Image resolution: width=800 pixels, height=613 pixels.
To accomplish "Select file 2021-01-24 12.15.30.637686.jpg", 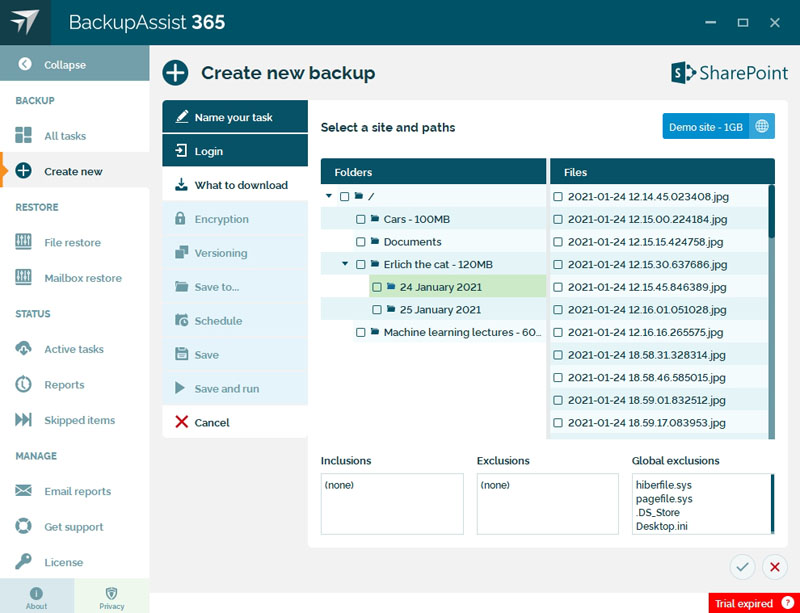I will coord(647,264).
